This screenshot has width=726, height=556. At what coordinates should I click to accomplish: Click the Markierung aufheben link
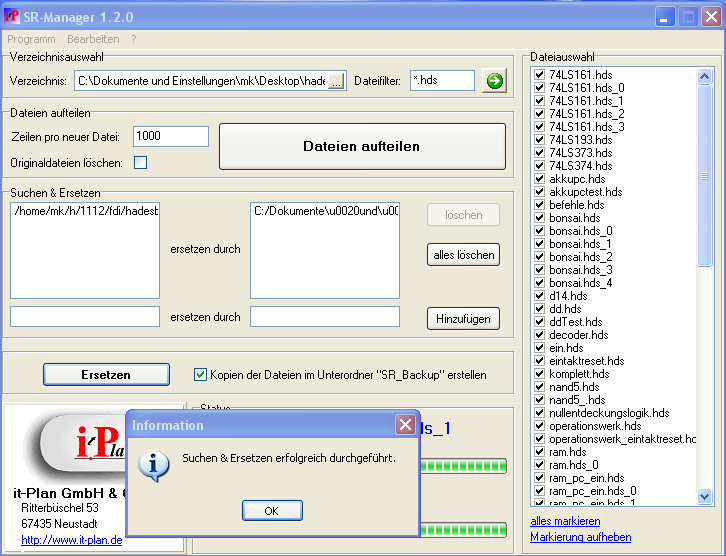[x=580, y=537]
